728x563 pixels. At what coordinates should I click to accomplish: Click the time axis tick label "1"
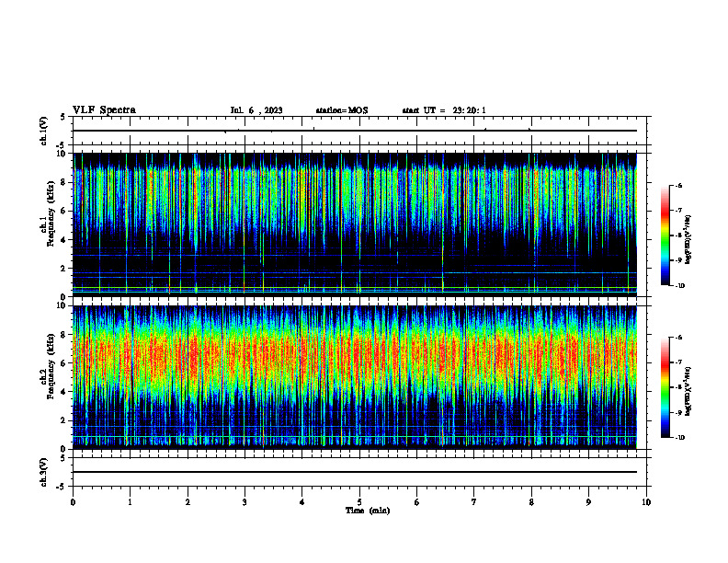click(130, 502)
